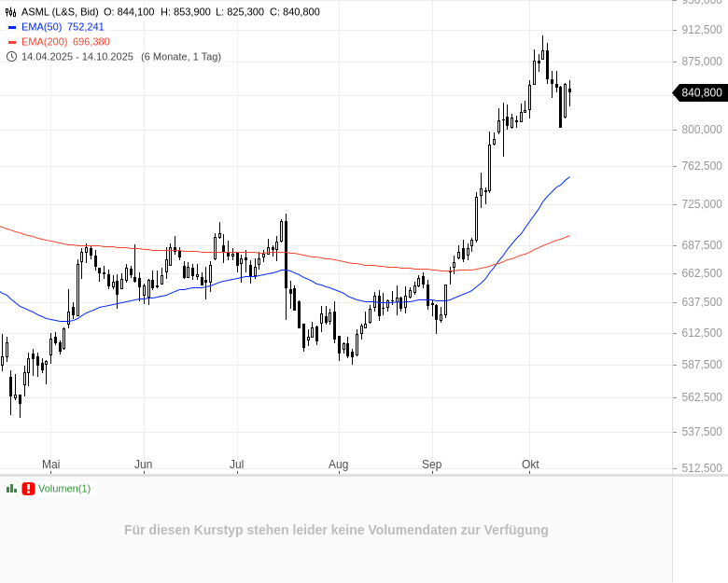Click the red EMA(200) color marker

pos(11,42)
